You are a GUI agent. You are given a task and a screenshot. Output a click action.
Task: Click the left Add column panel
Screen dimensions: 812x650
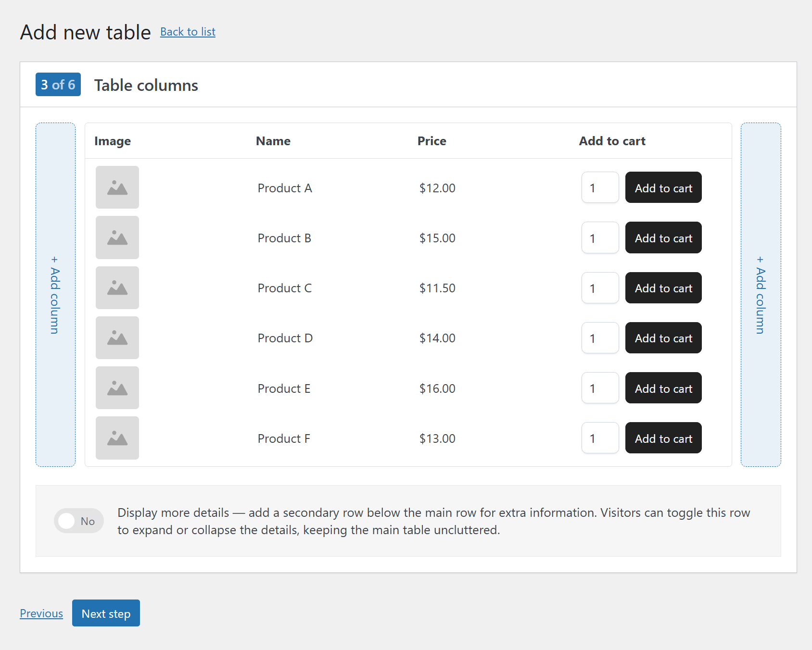point(55,294)
